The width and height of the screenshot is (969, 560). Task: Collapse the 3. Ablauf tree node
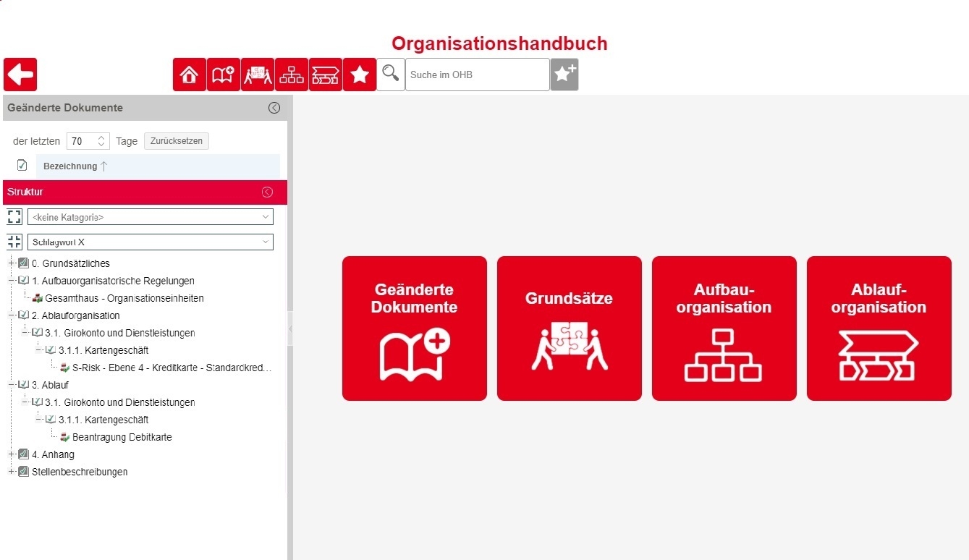(x=11, y=385)
